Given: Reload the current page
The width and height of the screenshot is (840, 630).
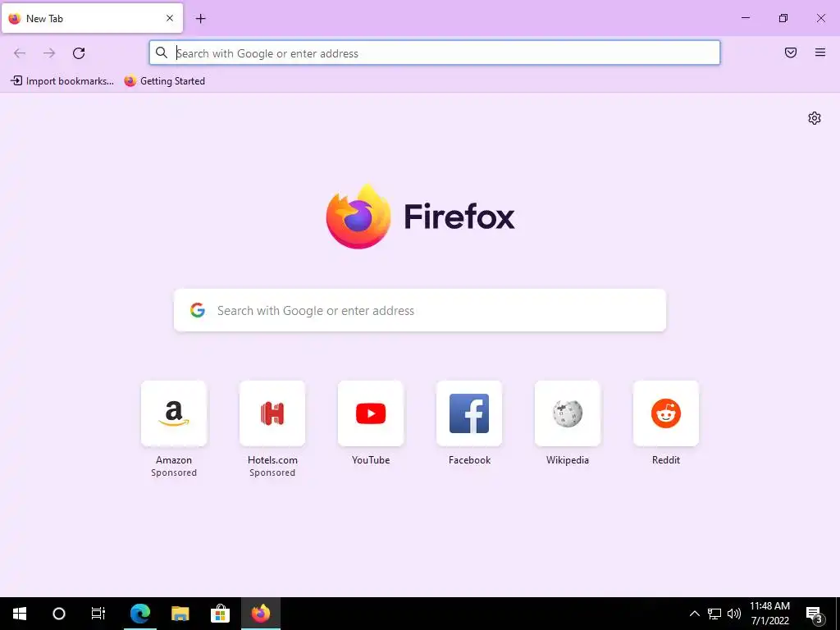Looking at the screenshot, I should (x=79, y=53).
